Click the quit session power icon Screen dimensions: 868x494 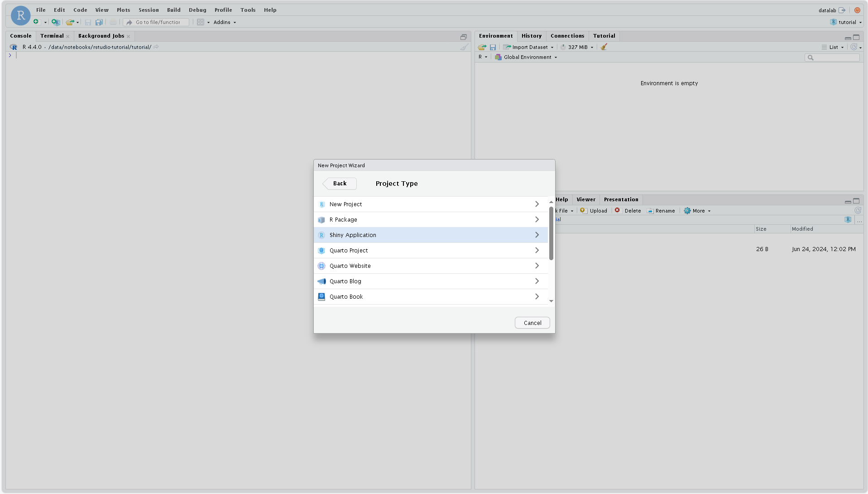[x=857, y=10]
